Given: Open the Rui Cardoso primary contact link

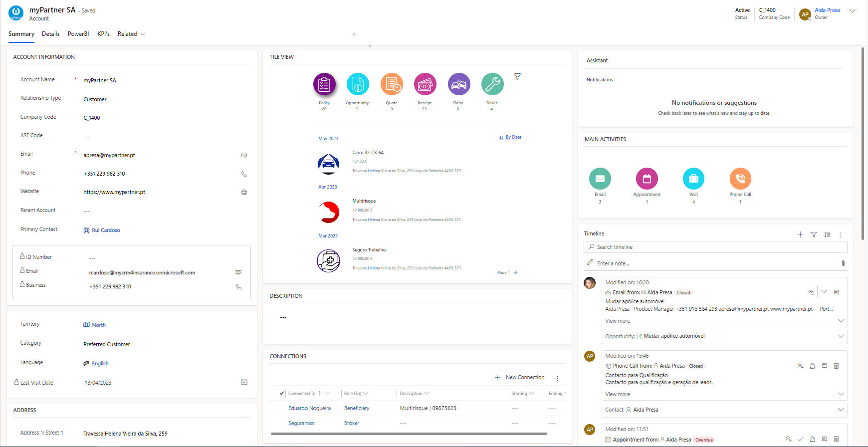Looking at the screenshot, I should click(x=106, y=230).
